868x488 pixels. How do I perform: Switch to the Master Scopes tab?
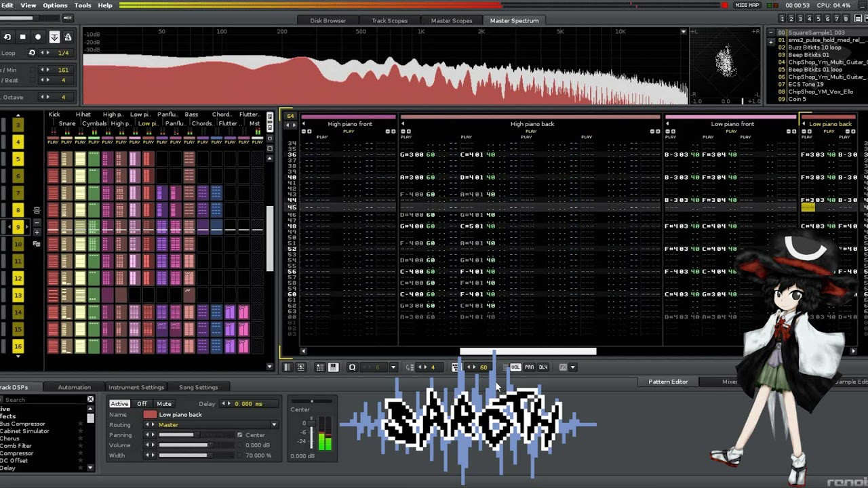pos(451,20)
